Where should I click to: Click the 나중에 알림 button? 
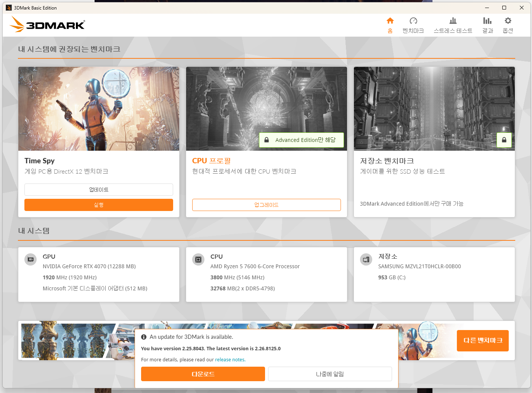click(x=330, y=374)
